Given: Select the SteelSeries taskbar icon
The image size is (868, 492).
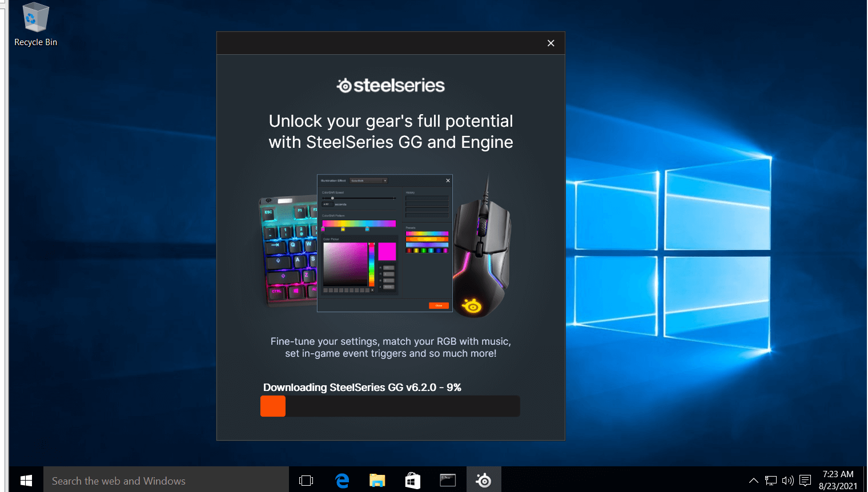Looking at the screenshot, I should point(484,481).
